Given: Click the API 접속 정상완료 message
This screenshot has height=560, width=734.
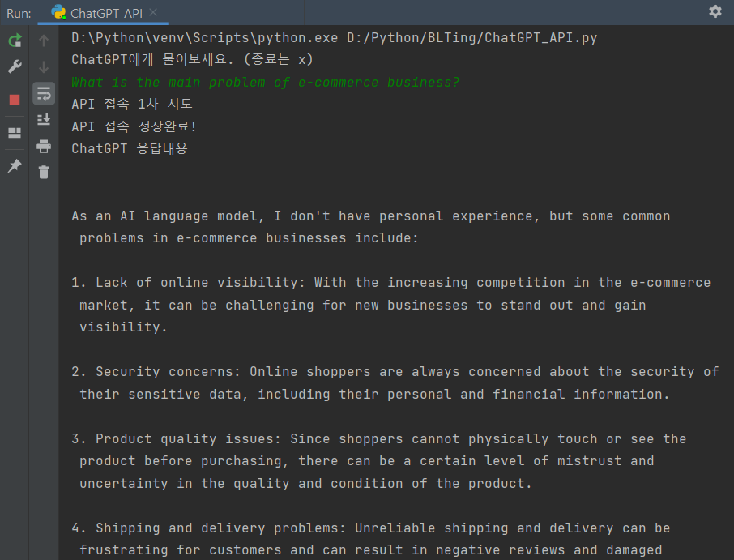Looking at the screenshot, I should (134, 126).
